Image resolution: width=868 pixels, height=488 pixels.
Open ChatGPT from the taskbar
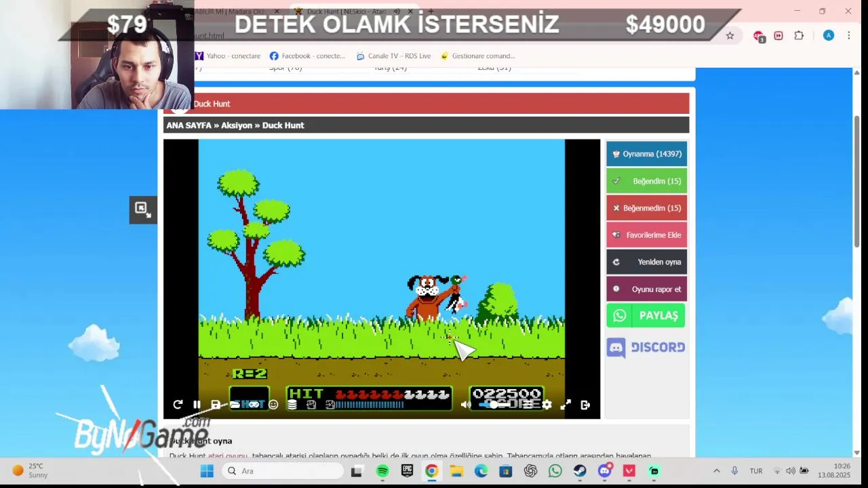tap(530, 471)
